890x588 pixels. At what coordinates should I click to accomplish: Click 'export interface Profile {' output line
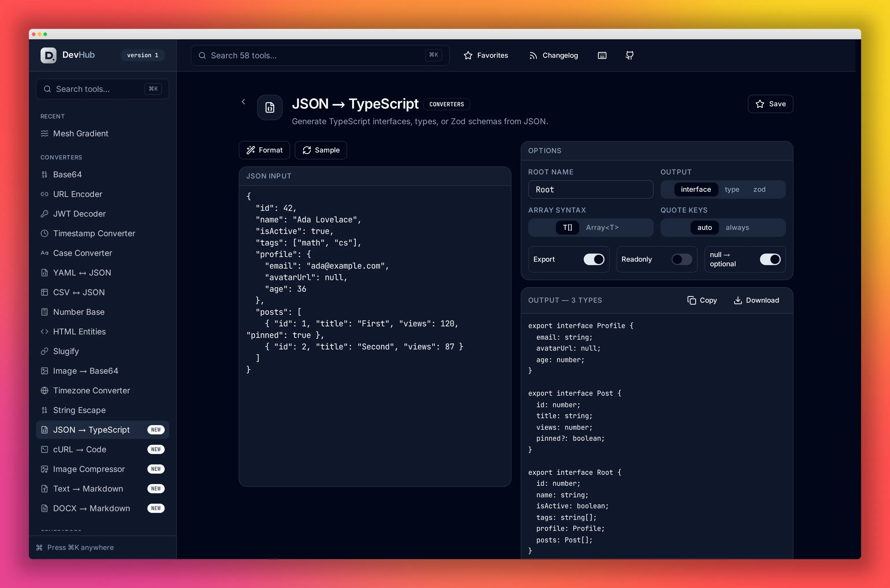(x=581, y=325)
